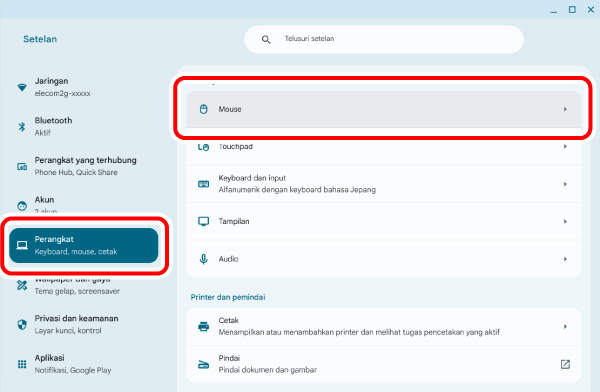Open Keyboard dan input settings
Image resolution: width=600 pixels, height=392 pixels.
pyautogui.click(x=383, y=184)
